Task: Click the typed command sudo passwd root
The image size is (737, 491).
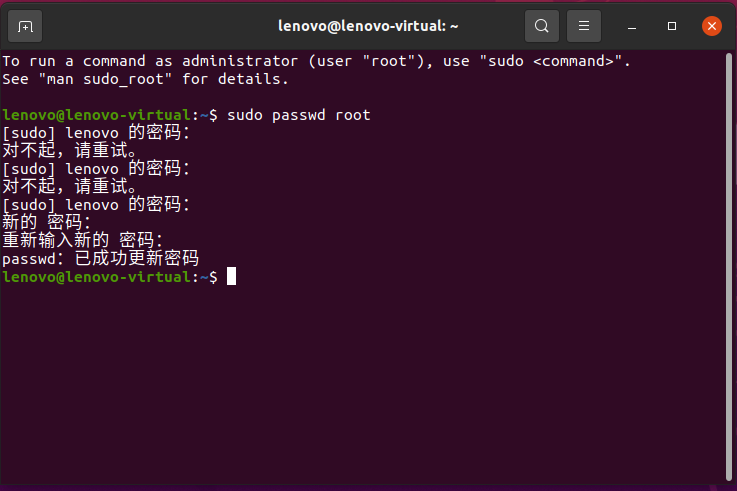Action: tap(298, 115)
